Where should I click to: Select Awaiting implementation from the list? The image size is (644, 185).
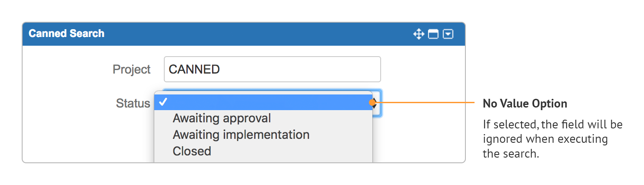(x=241, y=135)
